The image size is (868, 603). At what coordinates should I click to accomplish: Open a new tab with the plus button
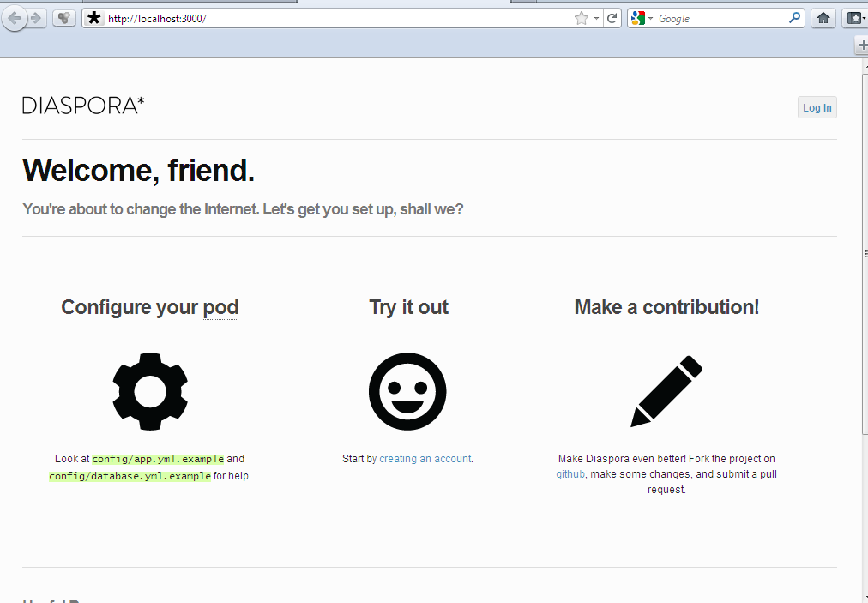(x=863, y=45)
